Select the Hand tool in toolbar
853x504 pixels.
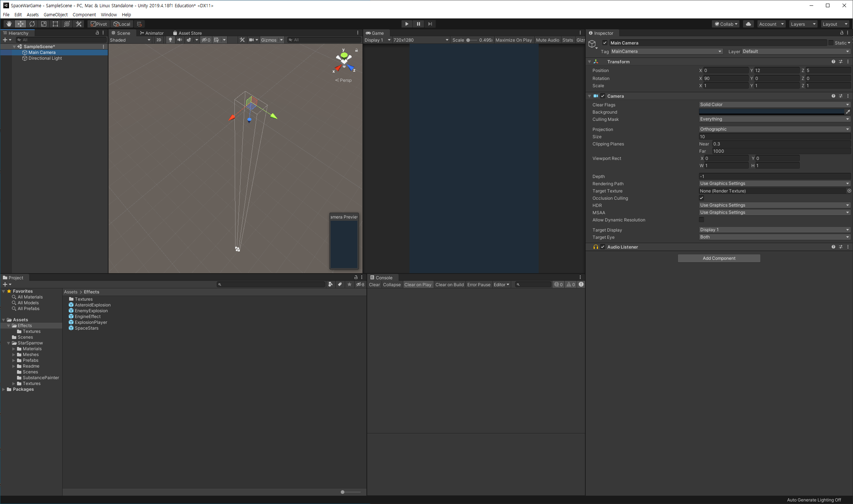coord(9,24)
